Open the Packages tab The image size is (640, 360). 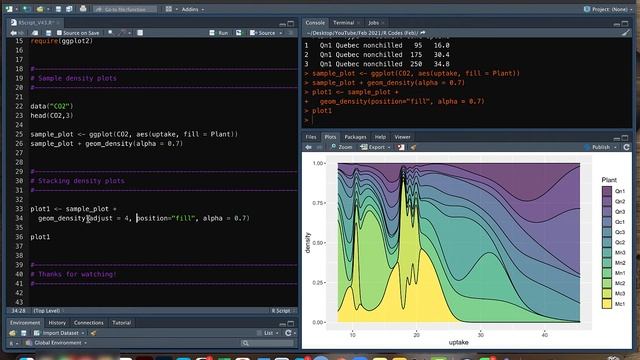click(355, 137)
